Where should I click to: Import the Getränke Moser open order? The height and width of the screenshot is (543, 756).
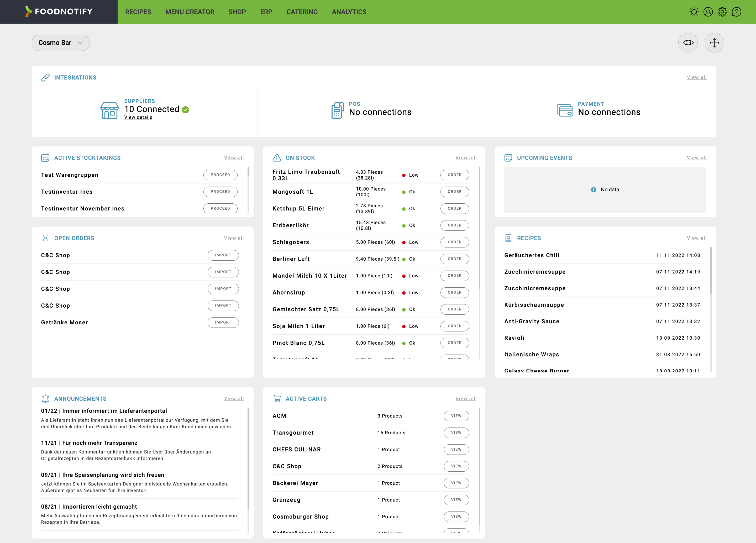tap(223, 322)
